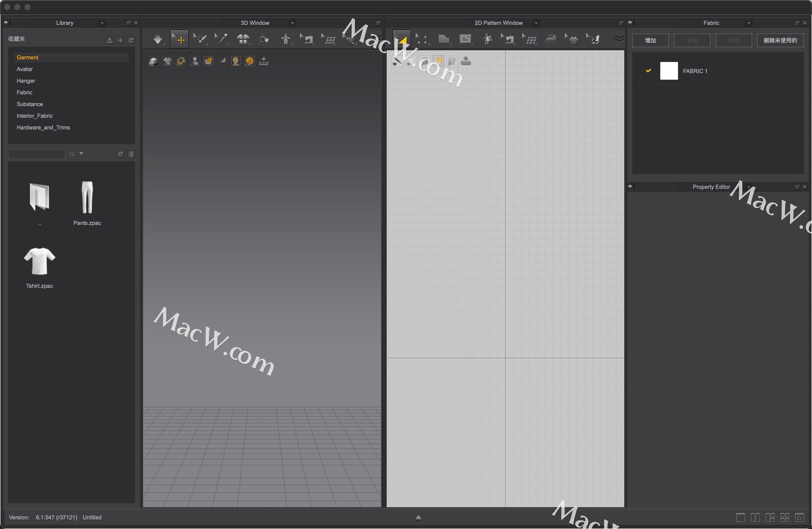Toggle the orange globe mesh icon in 3D view
The height and width of the screenshot is (529, 812).
coord(250,61)
